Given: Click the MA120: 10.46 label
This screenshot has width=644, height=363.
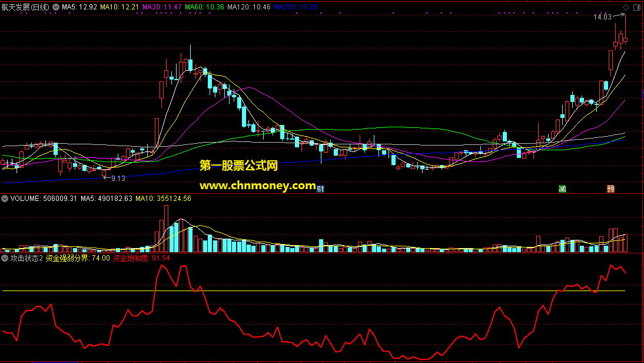Looking at the screenshot, I should tap(249, 7).
